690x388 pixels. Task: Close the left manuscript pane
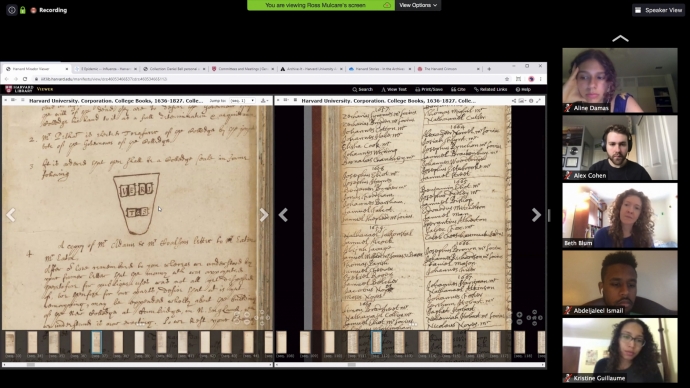click(6, 101)
